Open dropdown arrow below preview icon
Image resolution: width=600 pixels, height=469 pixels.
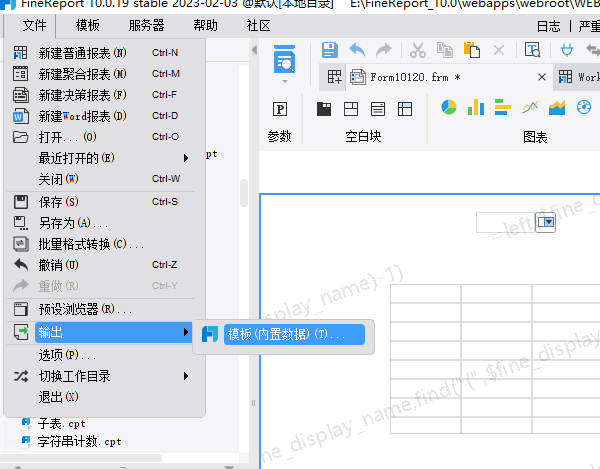[284, 81]
